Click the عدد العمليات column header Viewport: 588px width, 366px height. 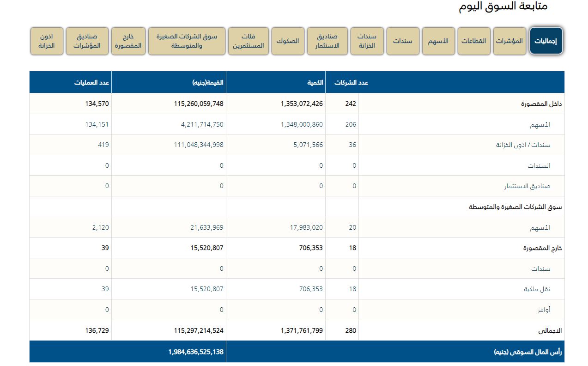tap(93, 83)
